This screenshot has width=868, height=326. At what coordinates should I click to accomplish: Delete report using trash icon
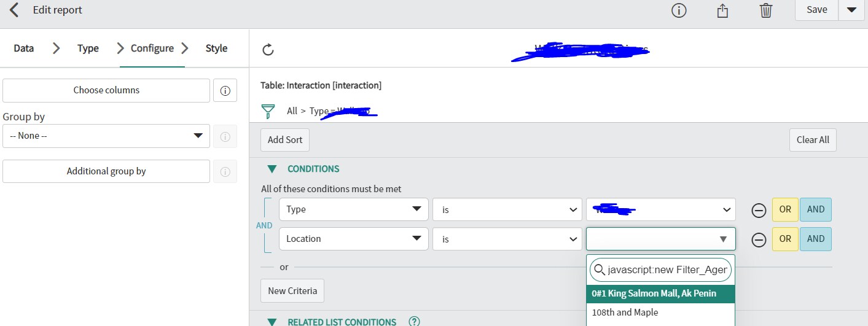pyautogui.click(x=765, y=10)
